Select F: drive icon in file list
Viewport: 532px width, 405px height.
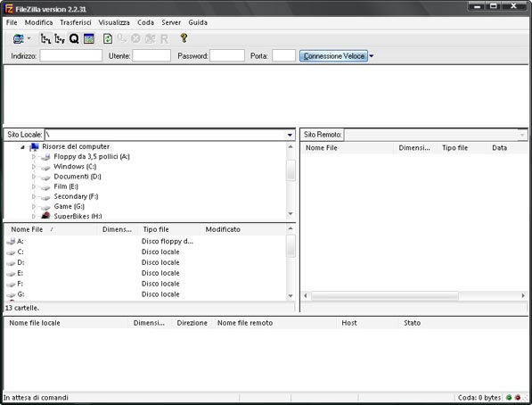[x=11, y=284]
